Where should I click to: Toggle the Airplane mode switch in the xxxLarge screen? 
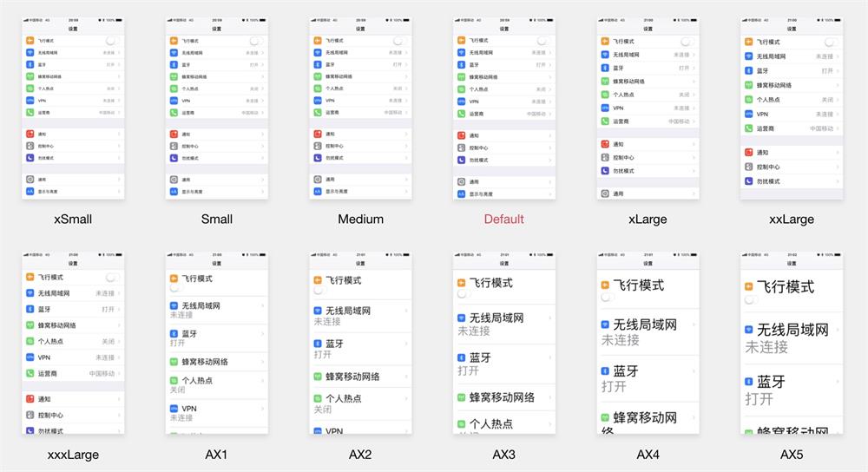coord(112,278)
